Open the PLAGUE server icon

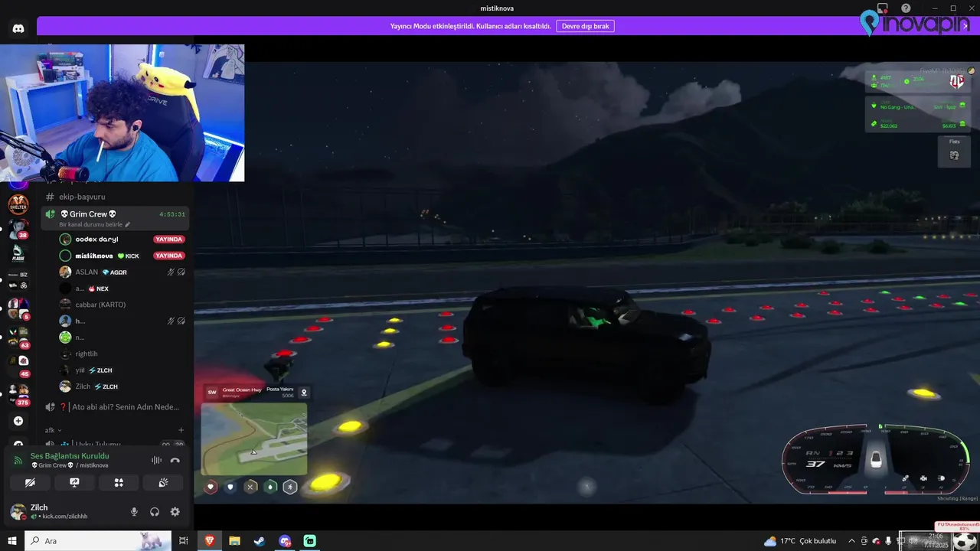18,253
